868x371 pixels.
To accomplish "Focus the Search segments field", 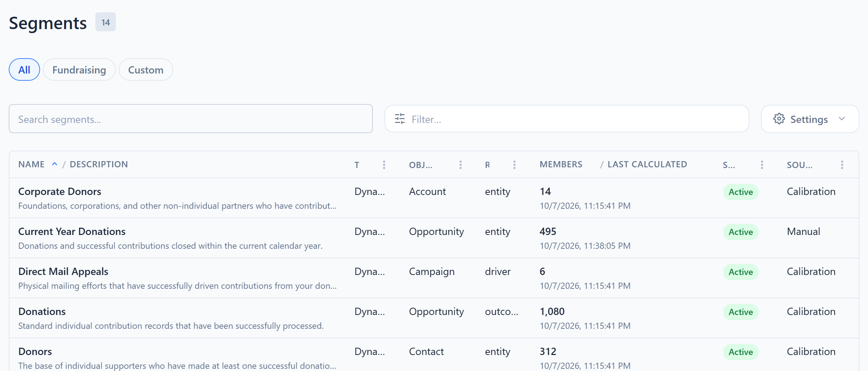I will click(x=190, y=119).
